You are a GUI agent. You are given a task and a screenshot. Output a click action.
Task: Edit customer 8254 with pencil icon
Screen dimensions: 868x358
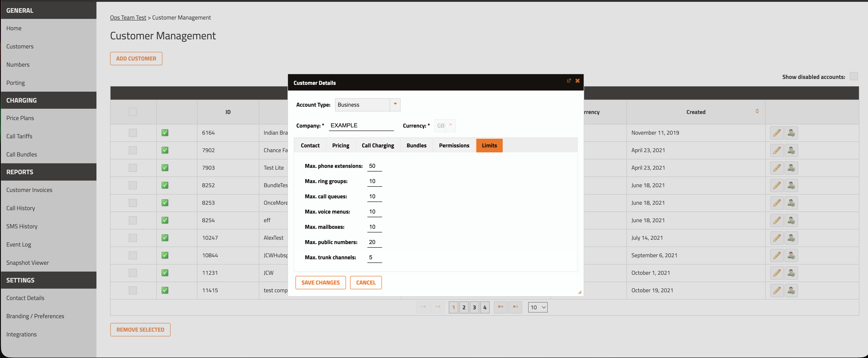(777, 220)
